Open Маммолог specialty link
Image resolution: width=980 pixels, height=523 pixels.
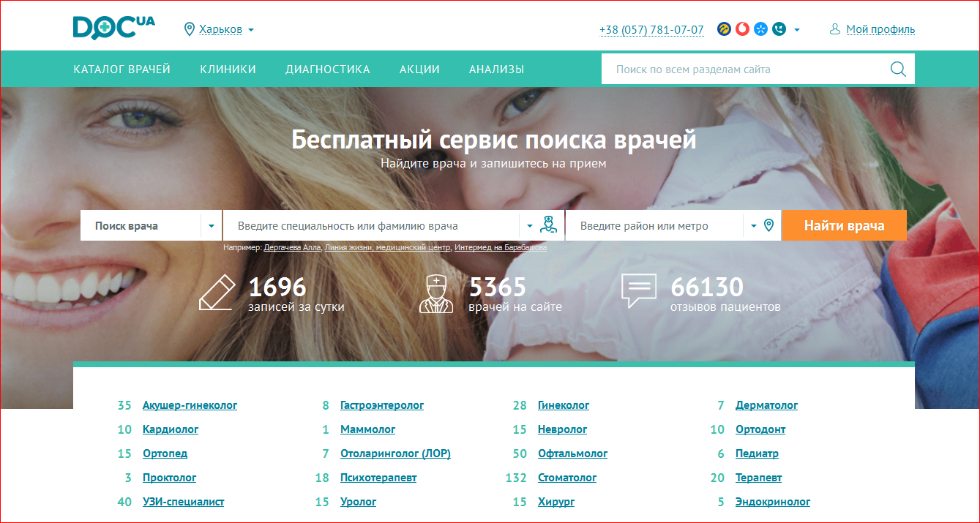coord(367,429)
